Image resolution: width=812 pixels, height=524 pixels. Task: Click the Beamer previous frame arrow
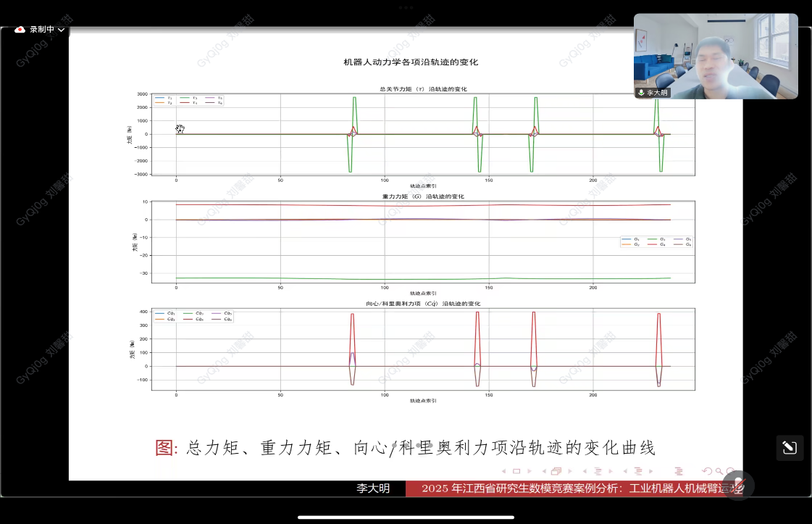click(x=544, y=471)
